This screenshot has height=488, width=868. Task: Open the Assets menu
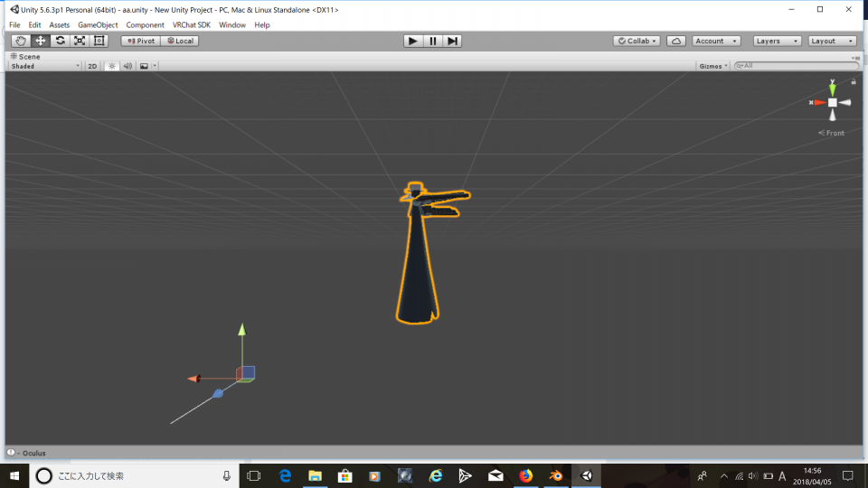60,25
